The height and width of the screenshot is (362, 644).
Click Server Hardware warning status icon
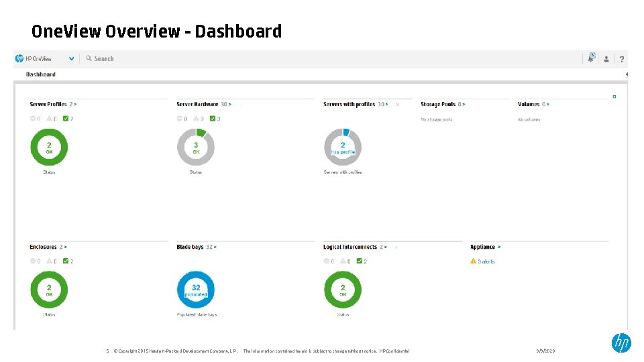[197, 118]
